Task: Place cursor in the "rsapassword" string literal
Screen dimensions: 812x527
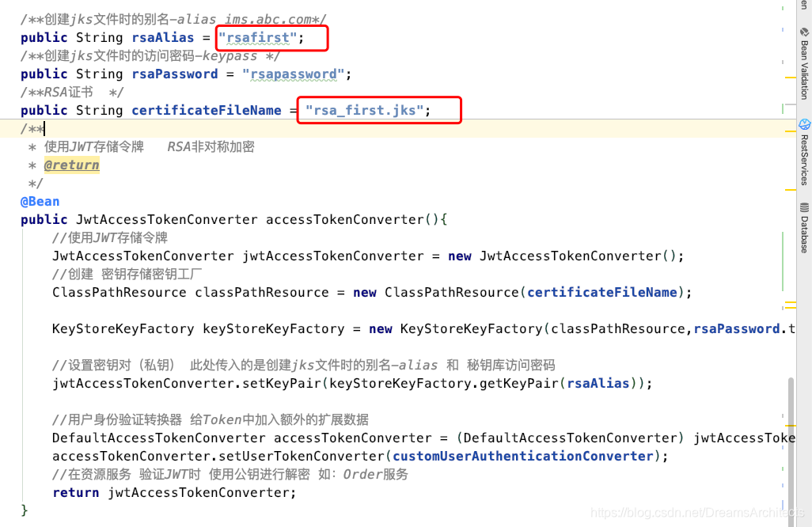Action: (294, 74)
